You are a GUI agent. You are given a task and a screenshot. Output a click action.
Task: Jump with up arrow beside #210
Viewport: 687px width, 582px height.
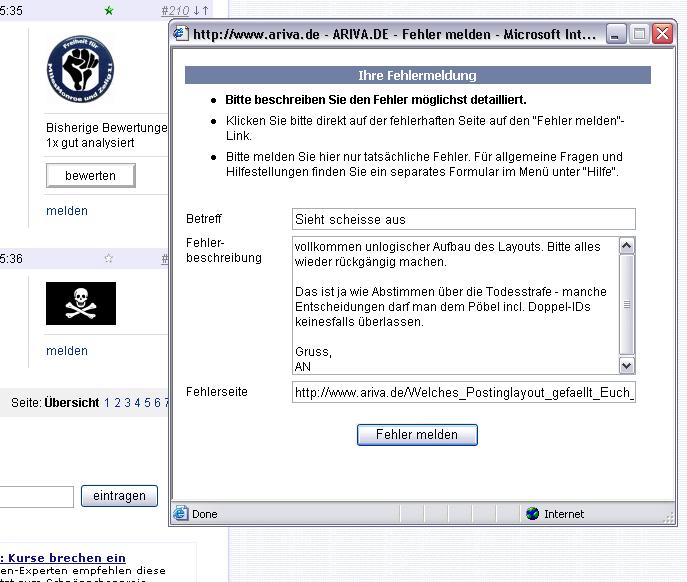(205, 11)
